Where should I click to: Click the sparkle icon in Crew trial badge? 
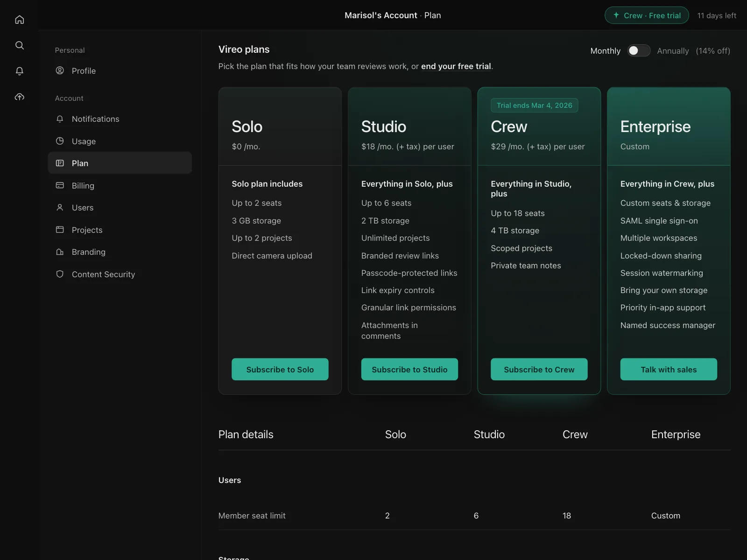(616, 15)
